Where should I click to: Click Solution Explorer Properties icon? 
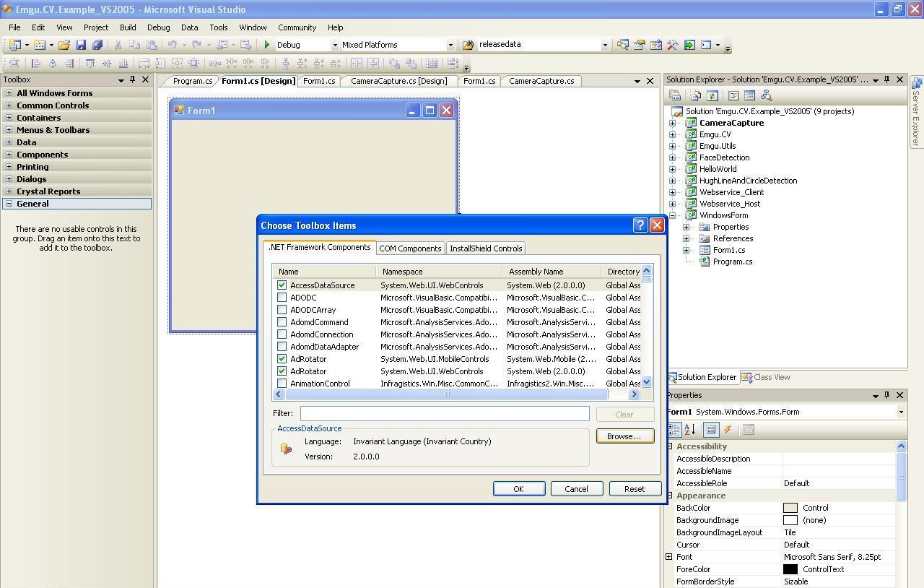coord(675,95)
